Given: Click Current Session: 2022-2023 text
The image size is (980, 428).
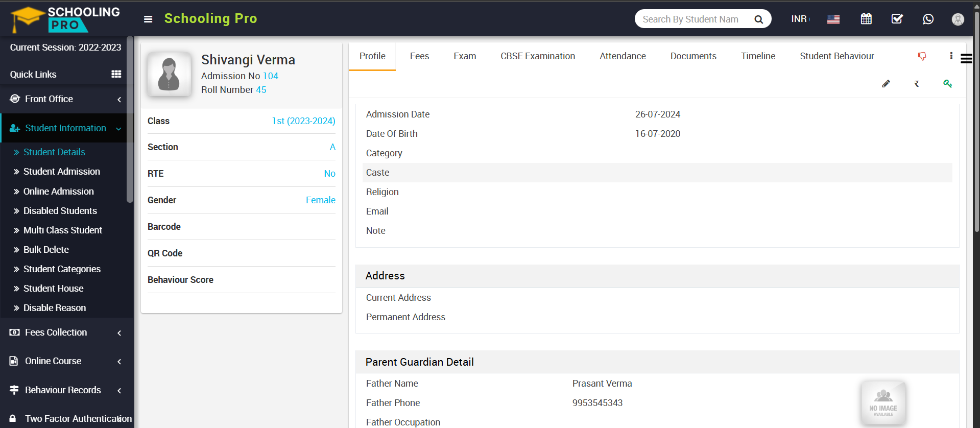Looking at the screenshot, I should click(x=65, y=47).
